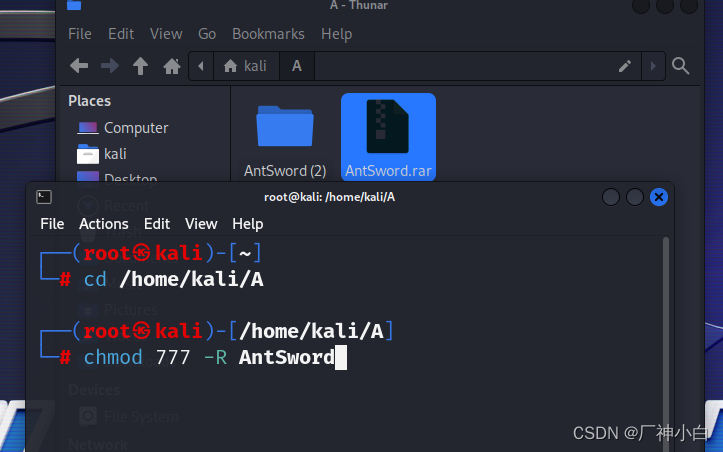
Task: Go to home folder using house icon
Action: 172,66
